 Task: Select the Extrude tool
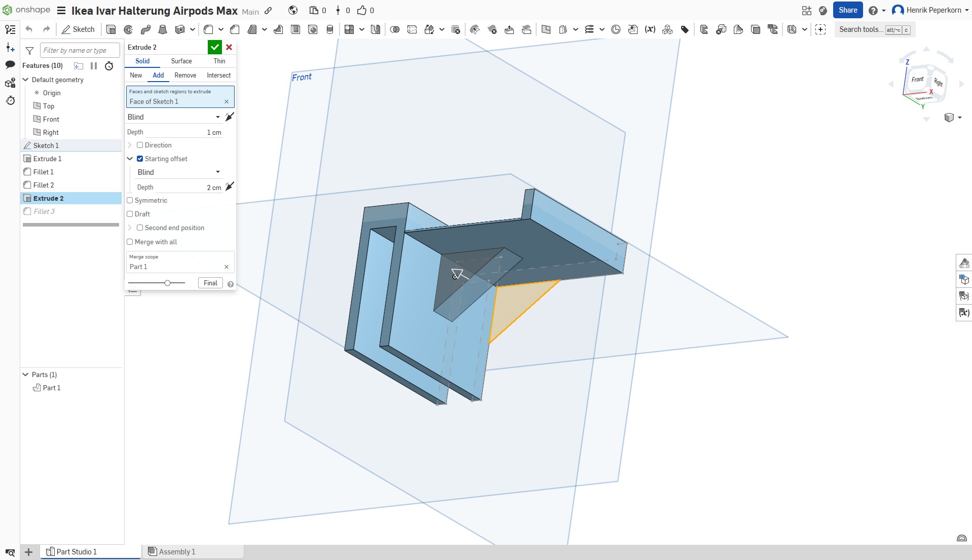pyautogui.click(x=111, y=29)
